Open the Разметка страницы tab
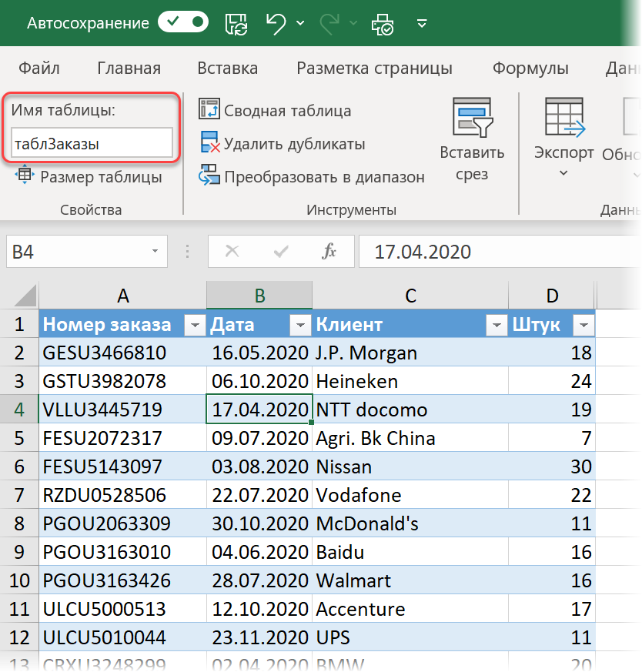Screen dimensions: 642x672 [x=374, y=69]
